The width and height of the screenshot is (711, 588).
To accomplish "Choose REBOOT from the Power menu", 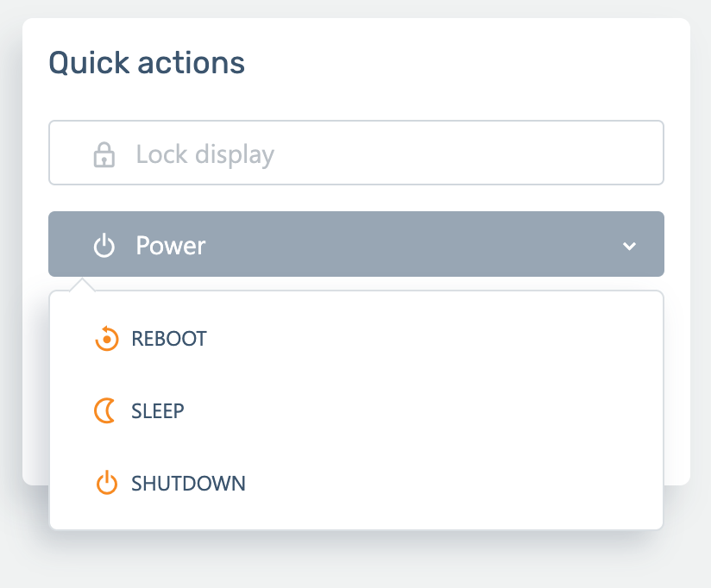I will [169, 339].
